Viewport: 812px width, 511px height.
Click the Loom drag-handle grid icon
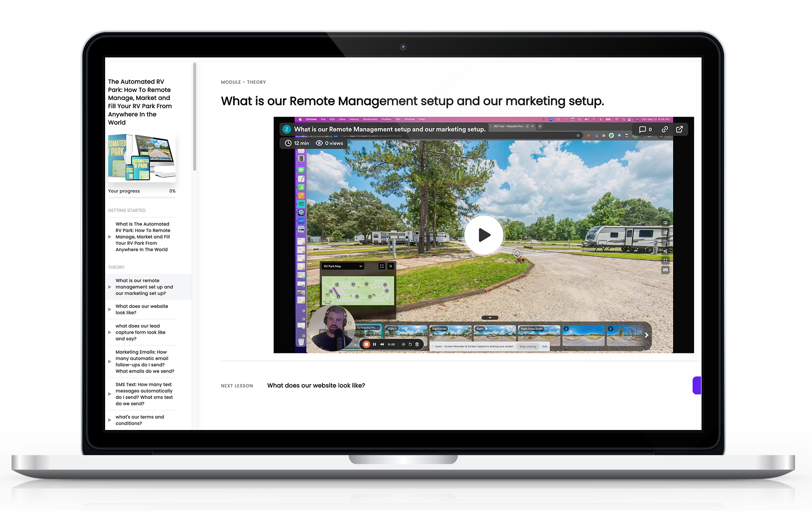[x=404, y=344]
